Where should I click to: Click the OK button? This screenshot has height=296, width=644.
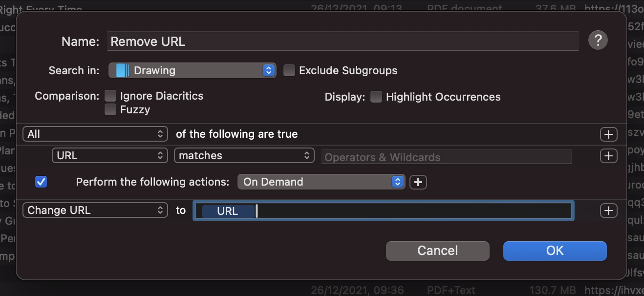pos(555,251)
